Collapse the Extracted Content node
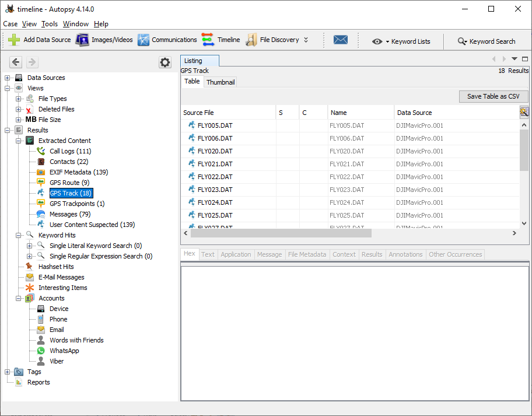The height and width of the screenshot is (416, 532). (19, 141)
